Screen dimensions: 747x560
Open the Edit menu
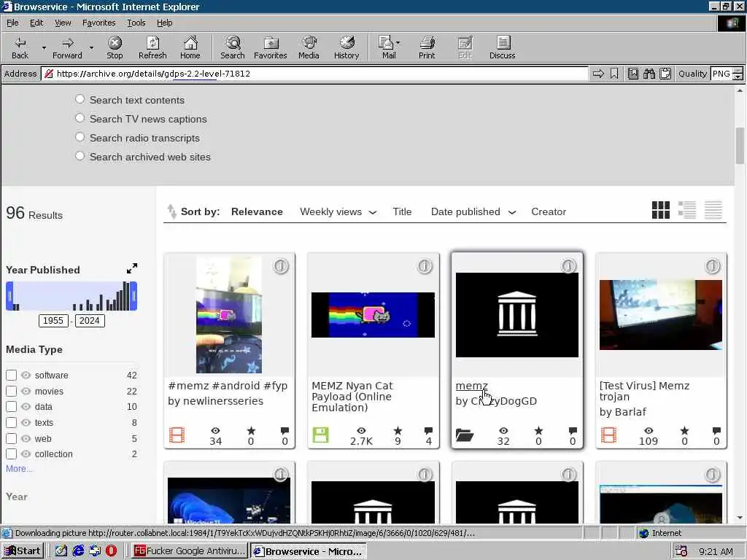[x=36, y=23]
